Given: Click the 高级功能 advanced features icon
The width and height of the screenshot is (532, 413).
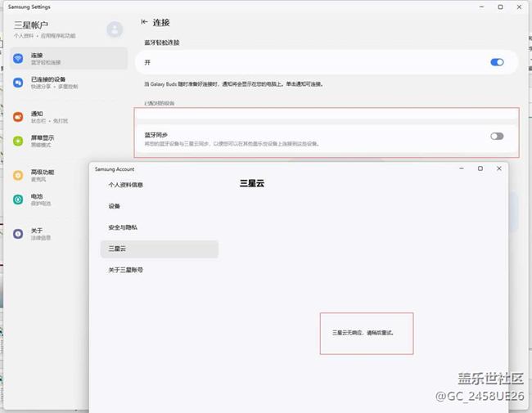Looking at the screenshot, I should point(18,175).
